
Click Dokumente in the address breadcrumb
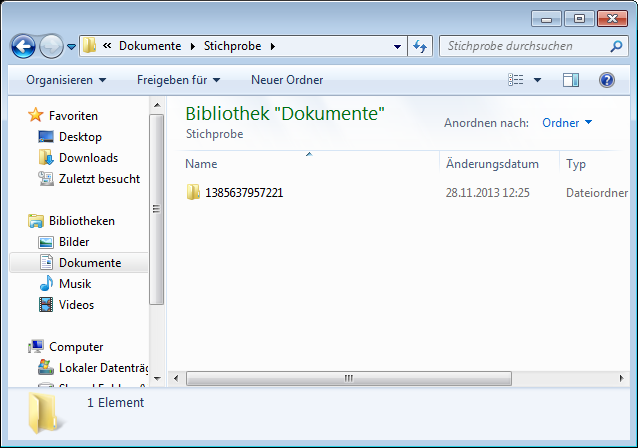click(149, 46)
